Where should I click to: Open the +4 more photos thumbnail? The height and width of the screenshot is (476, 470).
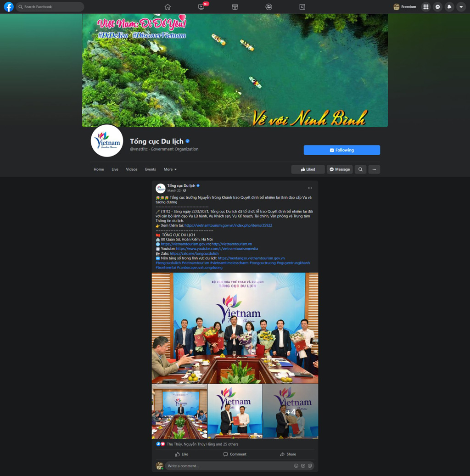(291, 411)
